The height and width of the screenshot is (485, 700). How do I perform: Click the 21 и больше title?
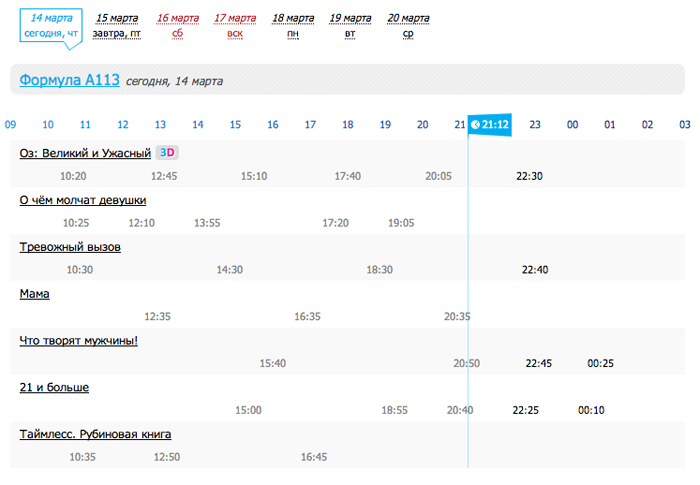tap(54, 387)
